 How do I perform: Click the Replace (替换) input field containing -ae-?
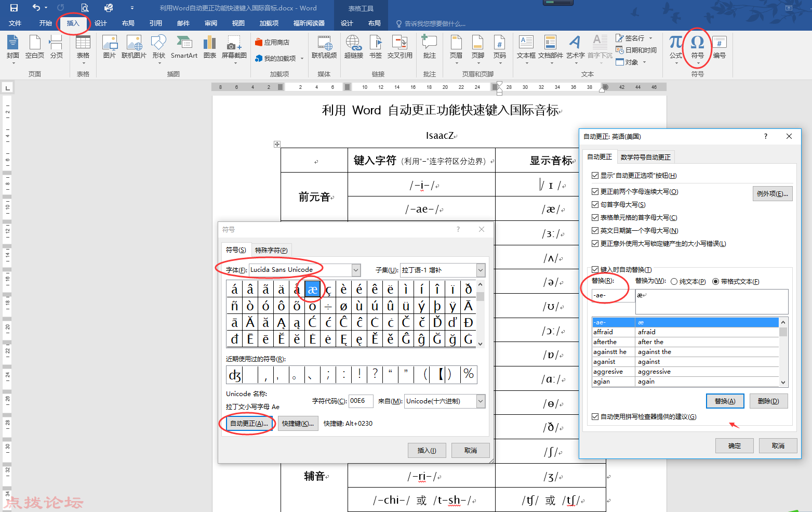click(613, 295)
